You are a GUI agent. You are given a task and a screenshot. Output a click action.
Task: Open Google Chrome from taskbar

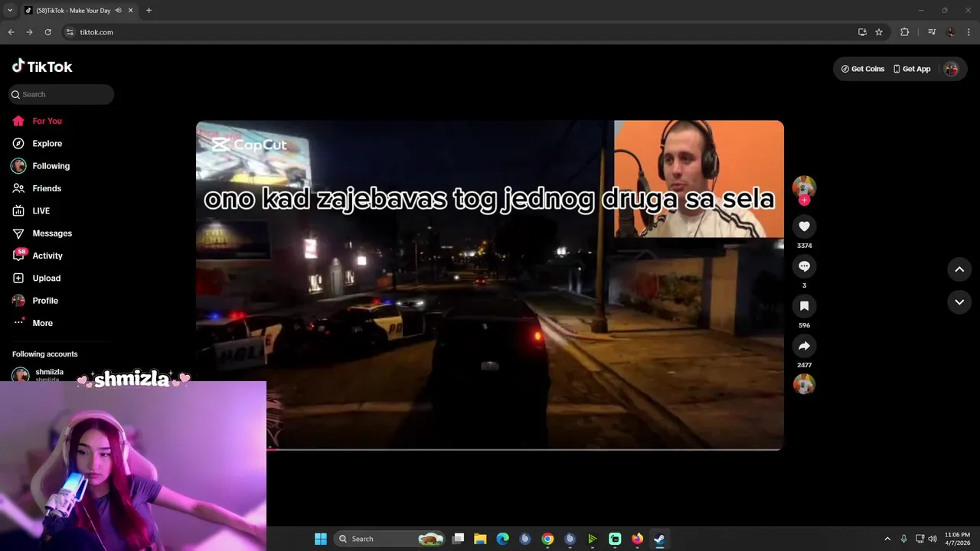pos(547,539)
